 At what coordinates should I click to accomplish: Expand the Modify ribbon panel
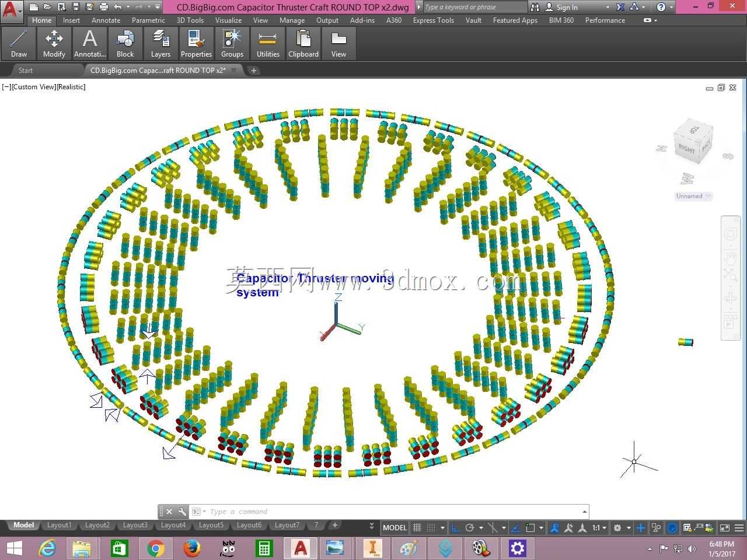pyautogui.click(x=54, y=44)
